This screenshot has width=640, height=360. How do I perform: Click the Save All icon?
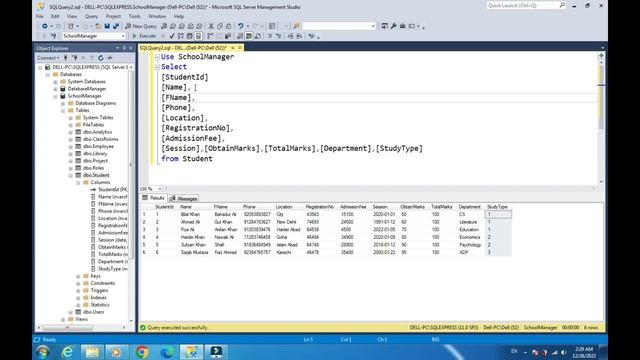116,26
